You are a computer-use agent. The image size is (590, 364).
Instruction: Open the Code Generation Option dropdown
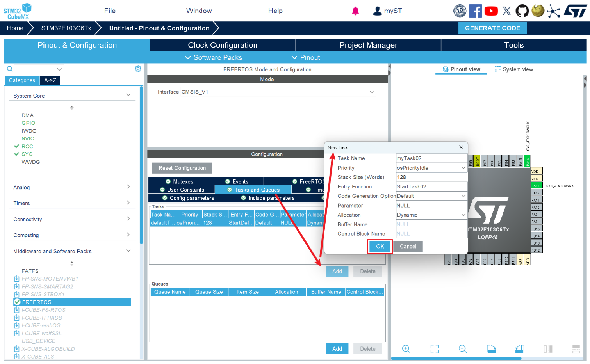coord(431,196)
